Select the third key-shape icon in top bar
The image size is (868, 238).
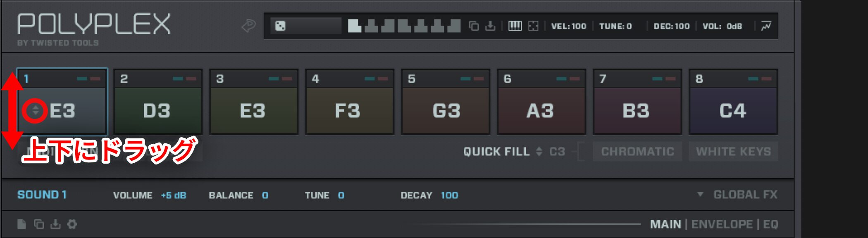pyautogui.click(x=388, y=26)
